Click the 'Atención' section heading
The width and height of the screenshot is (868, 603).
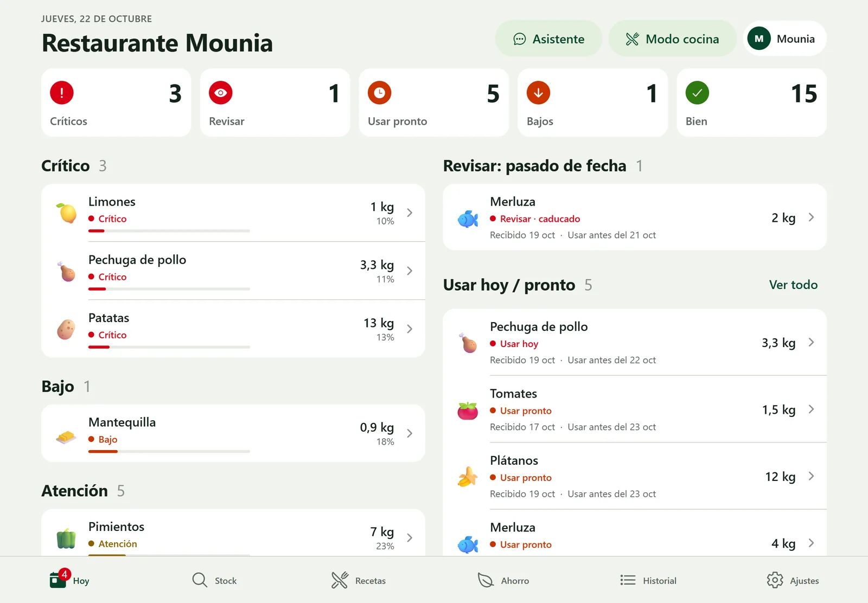pyautogui.click(x=75, y=491)
